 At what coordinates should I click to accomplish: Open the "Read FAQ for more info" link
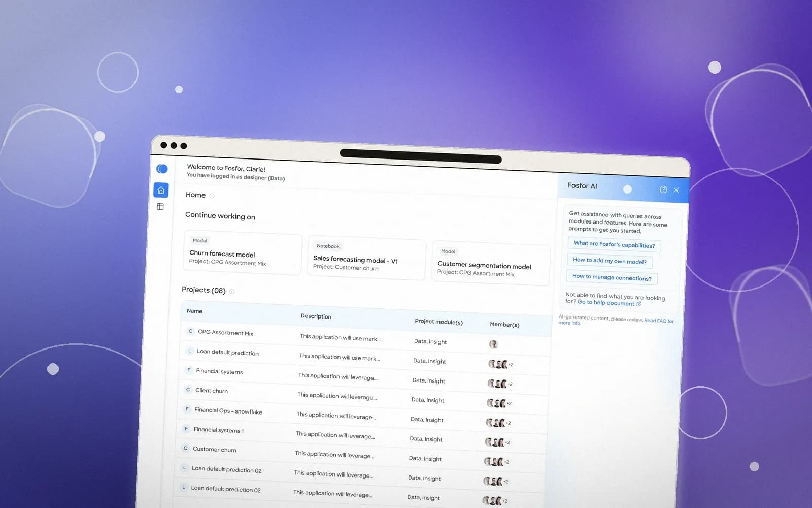pos(616,322)
